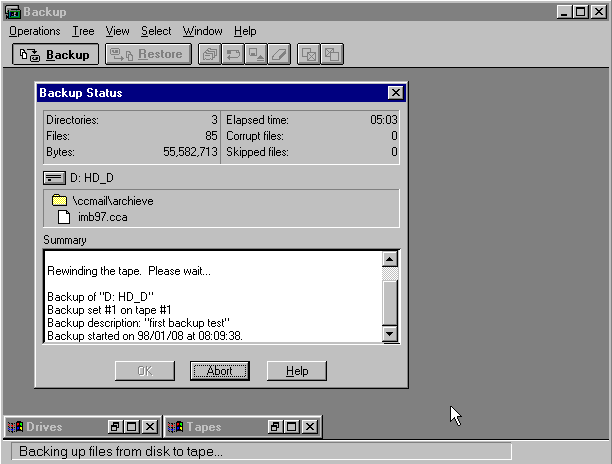Click the \ccmail\archieve path text
612x464 pixels.
[x=113, y=201]
